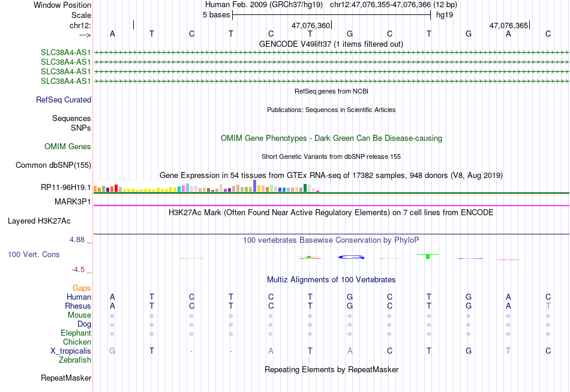570x392 pixels.
Task: Click the Dog species label
Action: 84,324
